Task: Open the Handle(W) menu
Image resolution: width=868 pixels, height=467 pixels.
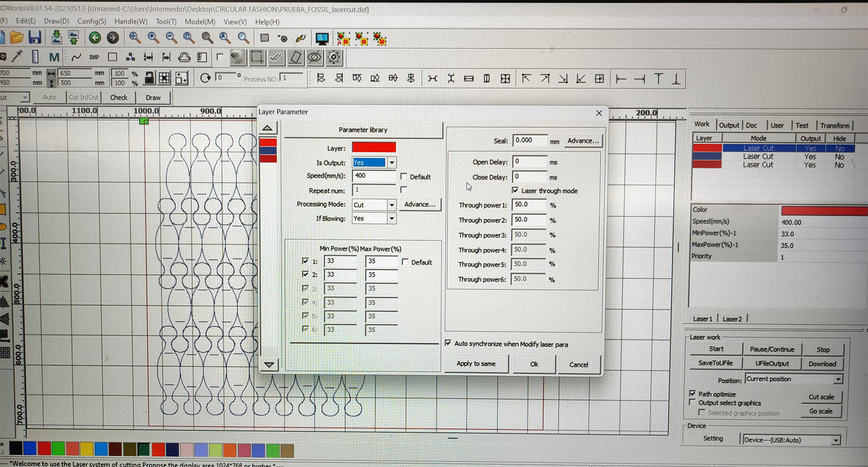Action: coord(131,21)
